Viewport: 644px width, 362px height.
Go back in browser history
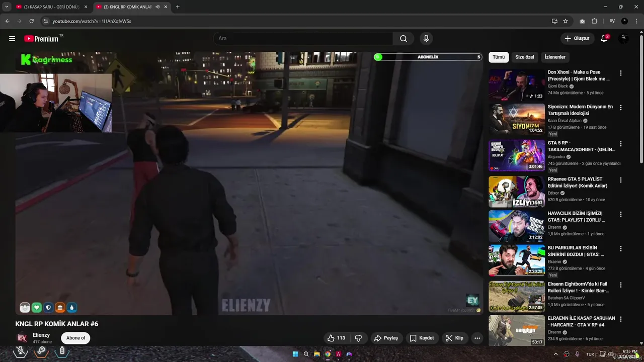[x=7, y=21]
